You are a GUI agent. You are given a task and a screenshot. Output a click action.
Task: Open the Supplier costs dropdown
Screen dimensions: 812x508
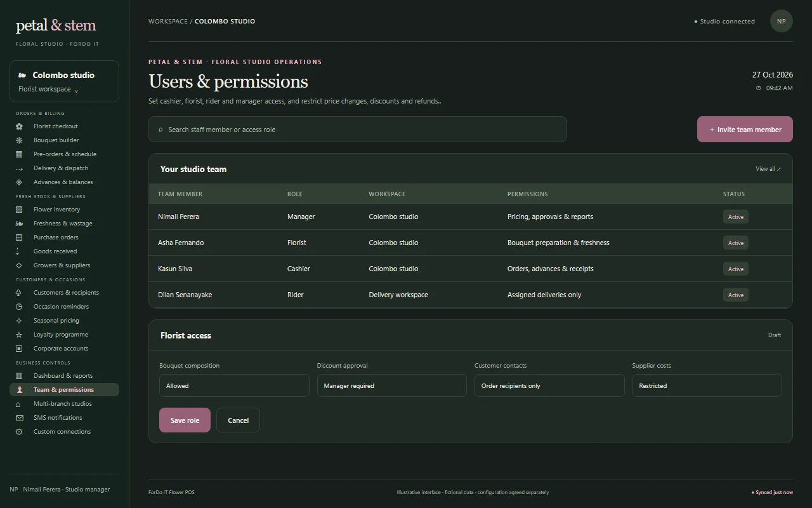click(707, 385)
